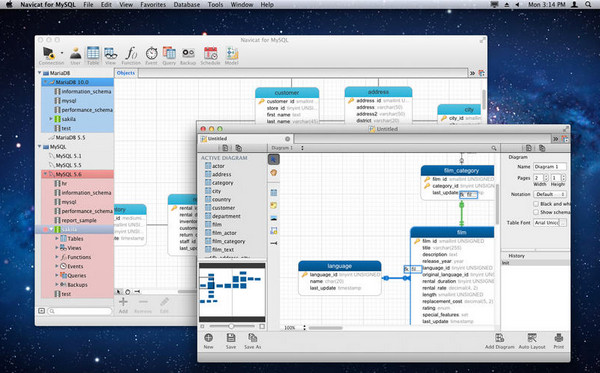
Task: Click the Add Diagram icon
Action: [x=499, y=340]
